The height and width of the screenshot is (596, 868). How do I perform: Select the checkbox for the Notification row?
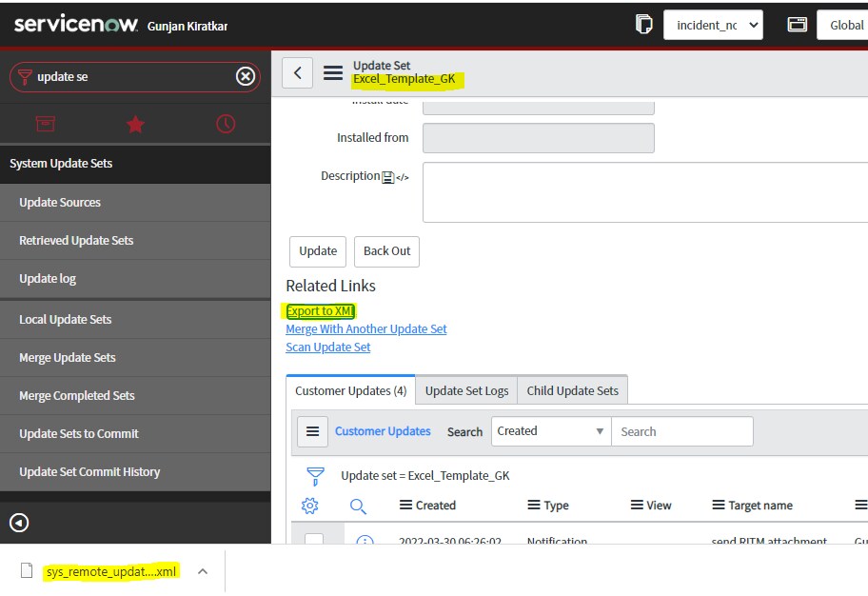[314, 540]
